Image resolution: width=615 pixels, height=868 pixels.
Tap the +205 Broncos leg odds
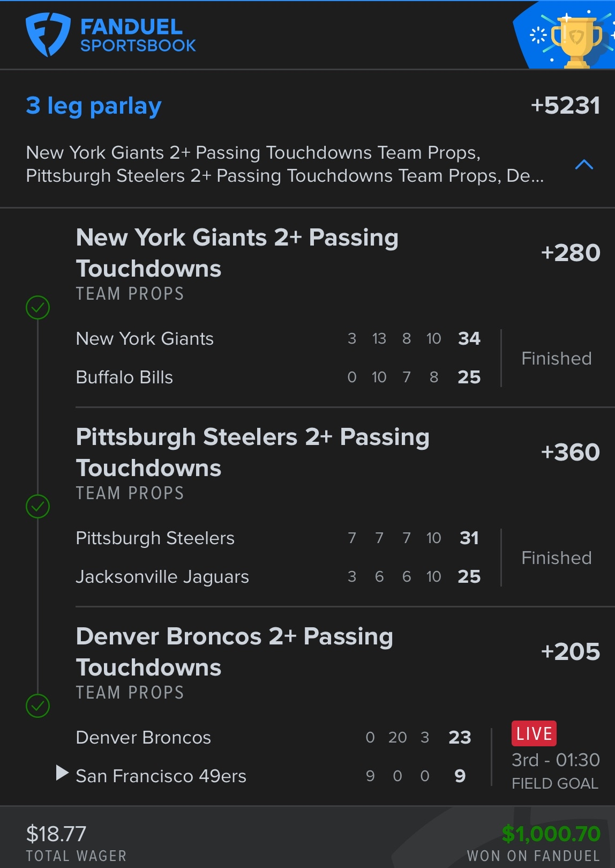[571, 652]
